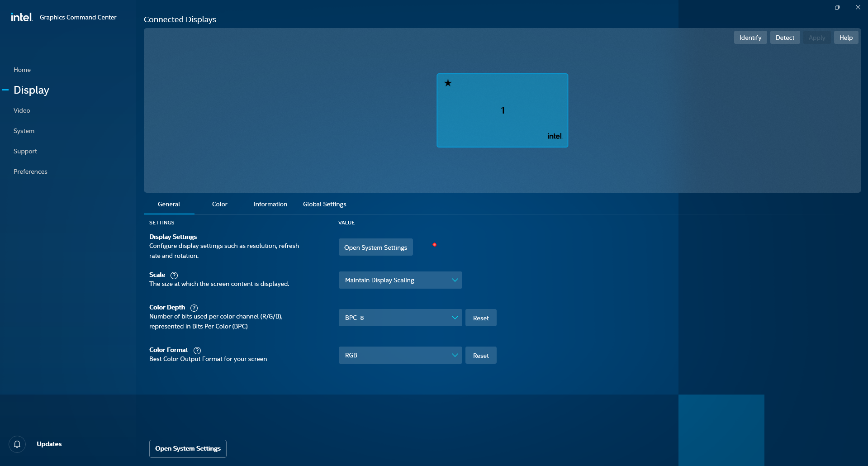
Task: Open the Color Format help icon
Action: click(197, 350)
